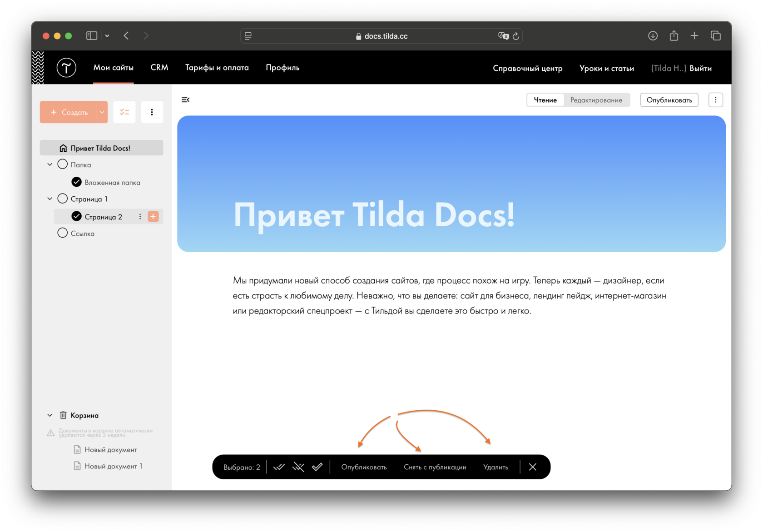Close the selection bar with the X

point(533,467)
